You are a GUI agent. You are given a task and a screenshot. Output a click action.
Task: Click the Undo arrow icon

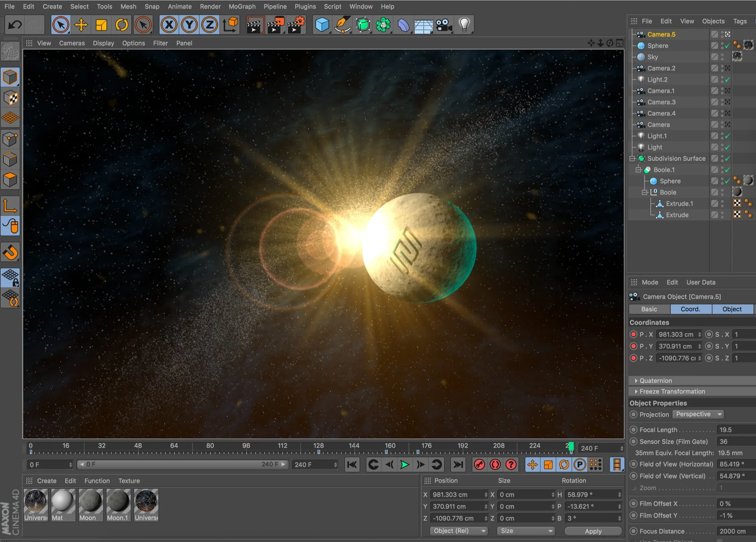tap(15, 25)
